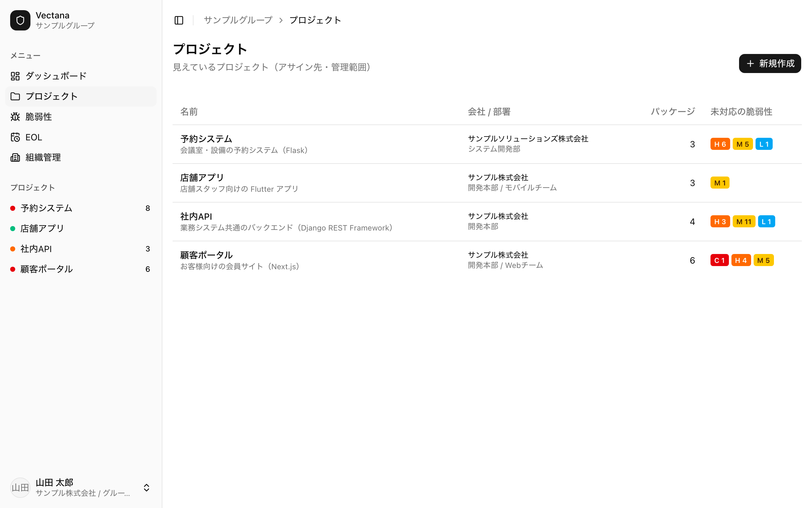The width and height of the screenshot is (812, 508).
Task: Click the パッケージ column header
Action: (x=673, y=111)
